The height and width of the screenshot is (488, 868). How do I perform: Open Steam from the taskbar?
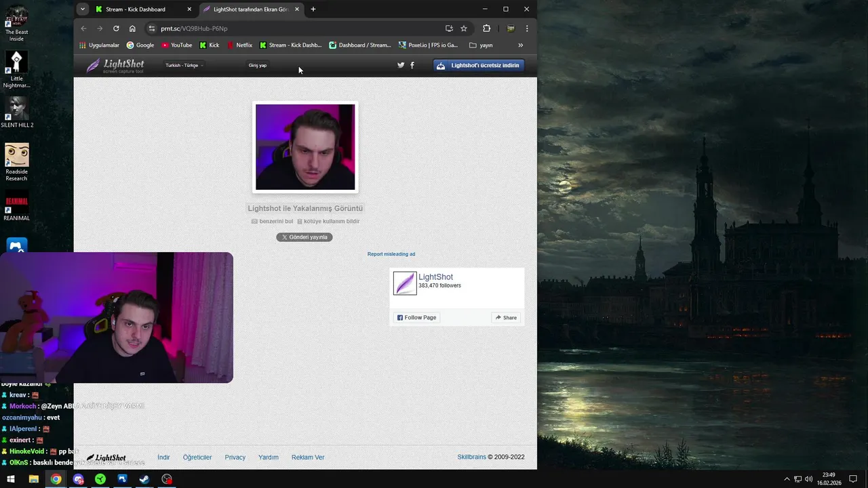click(144, 479)
